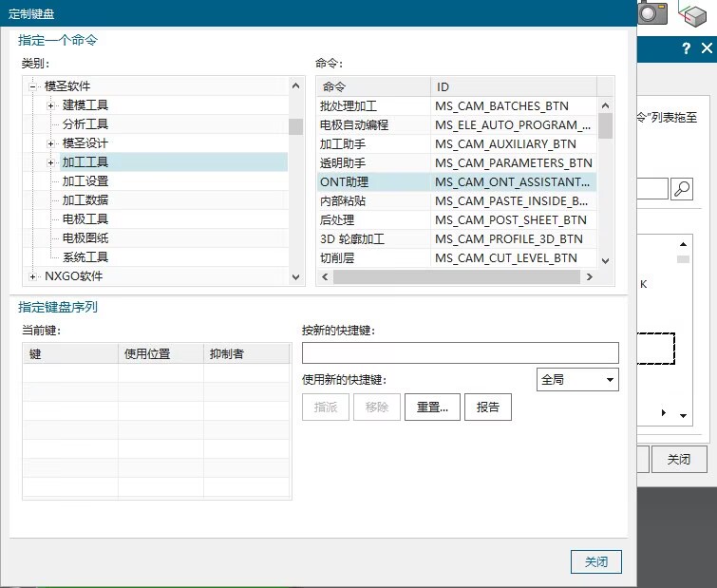The image size is (717, 588).
Task: Collapse the 模圣软件 tree node
Action: coord(32,86)
